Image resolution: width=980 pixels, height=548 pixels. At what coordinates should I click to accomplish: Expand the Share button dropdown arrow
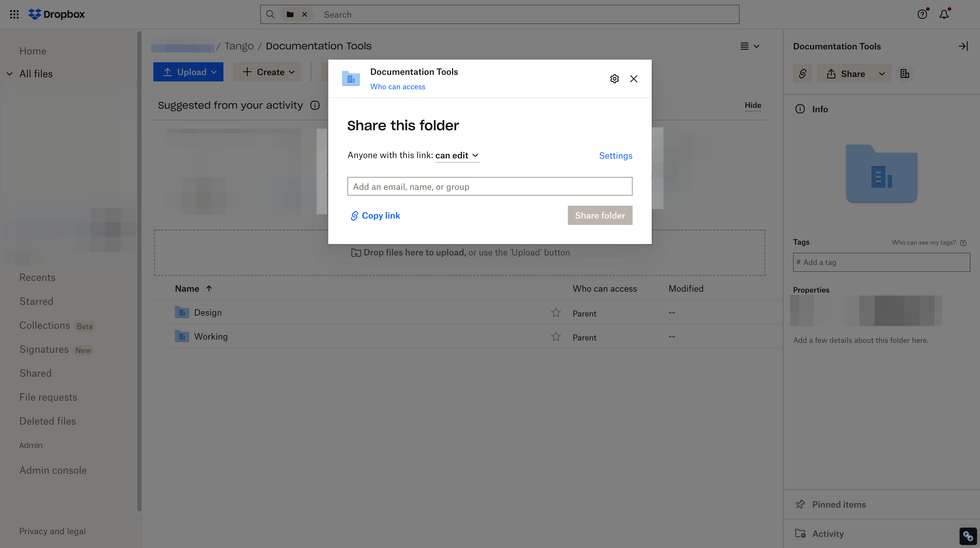click(882, 74)
